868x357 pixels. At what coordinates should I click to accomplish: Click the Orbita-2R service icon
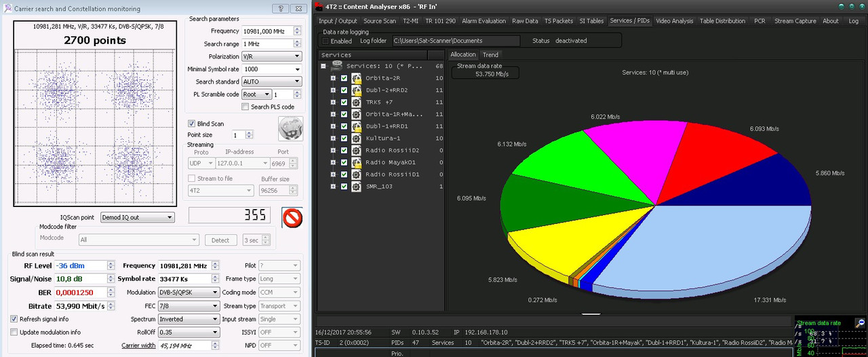[356, 78]
